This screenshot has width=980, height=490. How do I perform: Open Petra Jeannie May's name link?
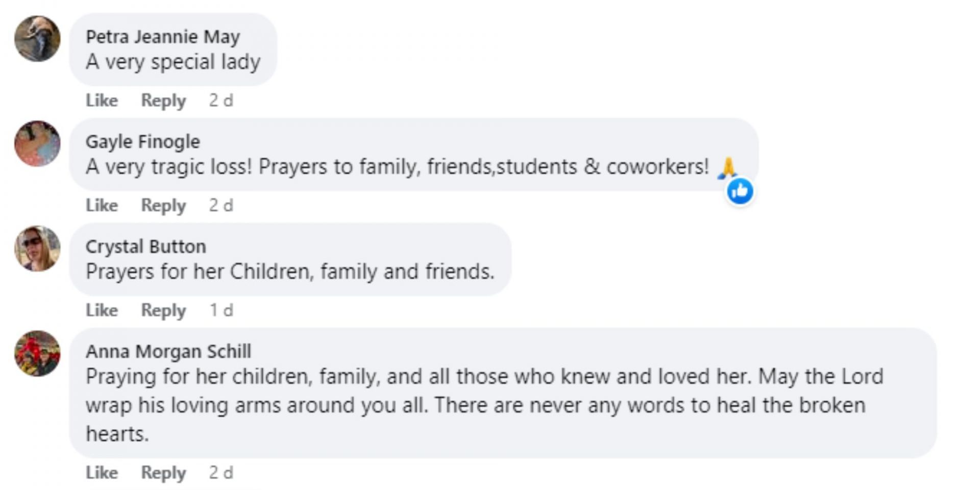tap(162, 37)
